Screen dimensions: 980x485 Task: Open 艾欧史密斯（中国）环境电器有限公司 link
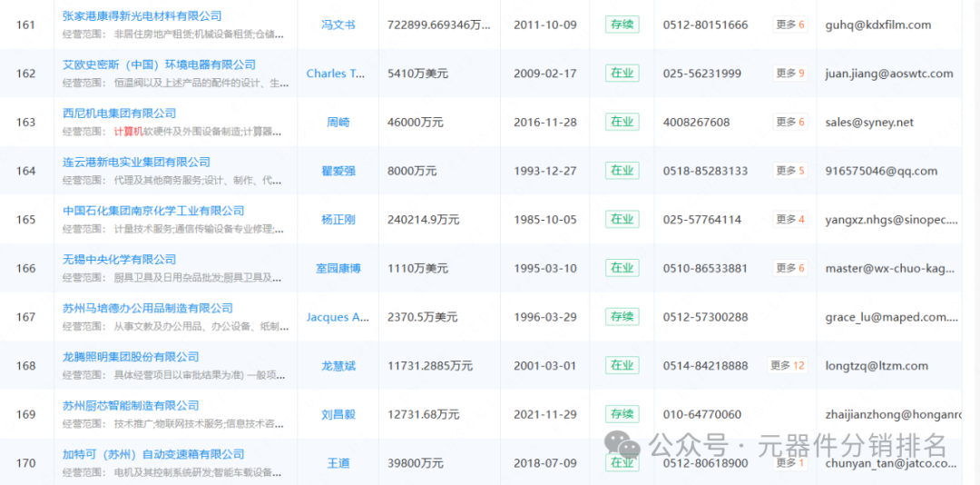pyautogui.click(x=160, y=65)
